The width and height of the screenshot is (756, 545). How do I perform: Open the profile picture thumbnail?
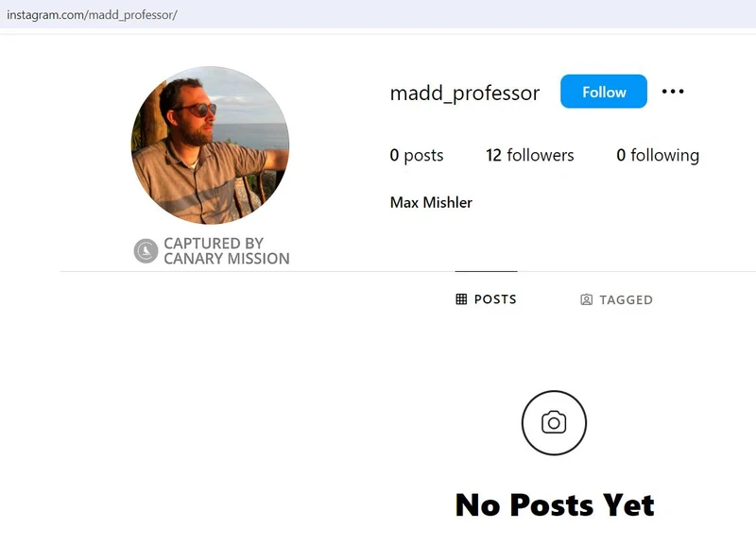point(210,145)
